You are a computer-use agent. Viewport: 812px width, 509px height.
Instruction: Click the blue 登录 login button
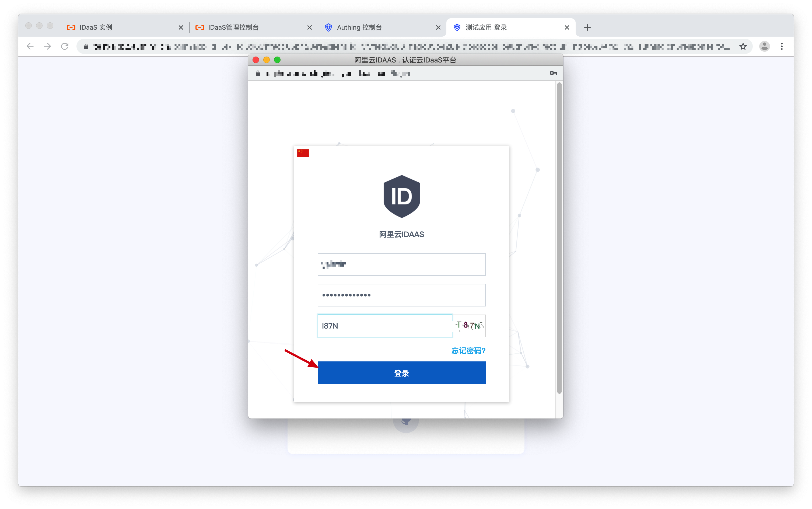pos(401,373)
